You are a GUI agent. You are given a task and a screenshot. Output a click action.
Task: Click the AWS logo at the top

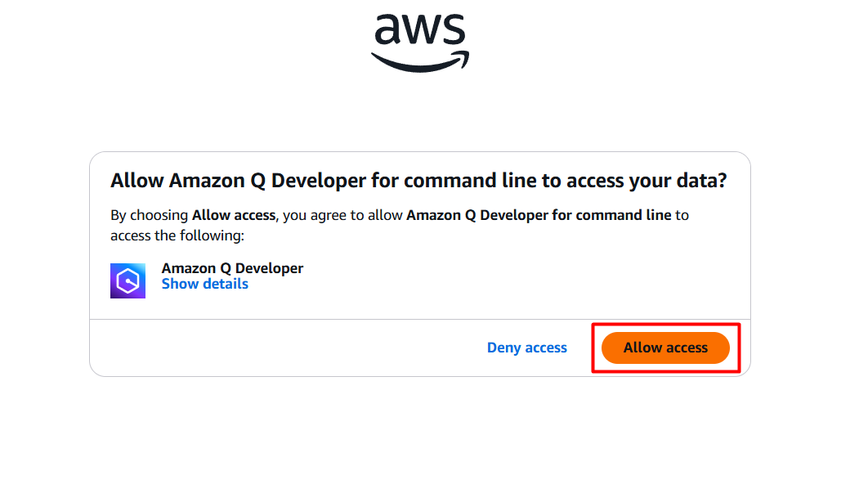420,41
